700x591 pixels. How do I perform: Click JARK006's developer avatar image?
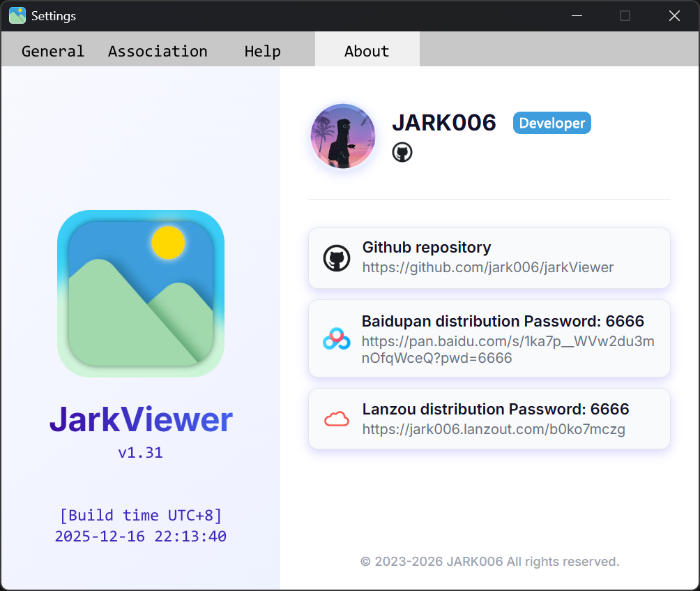(342, 136)
